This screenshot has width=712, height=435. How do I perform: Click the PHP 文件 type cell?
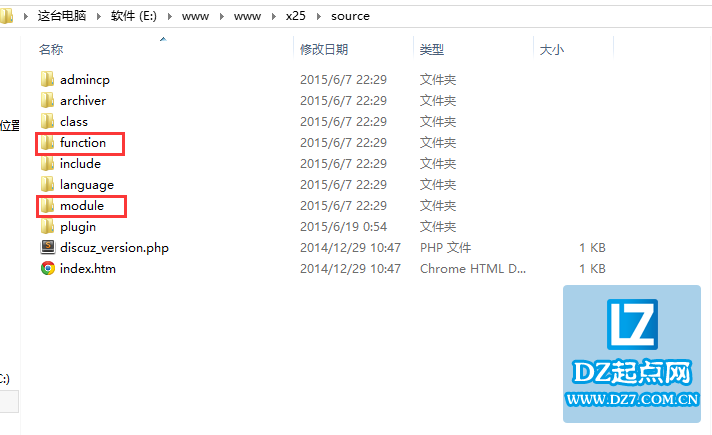(x=445, y=247)
